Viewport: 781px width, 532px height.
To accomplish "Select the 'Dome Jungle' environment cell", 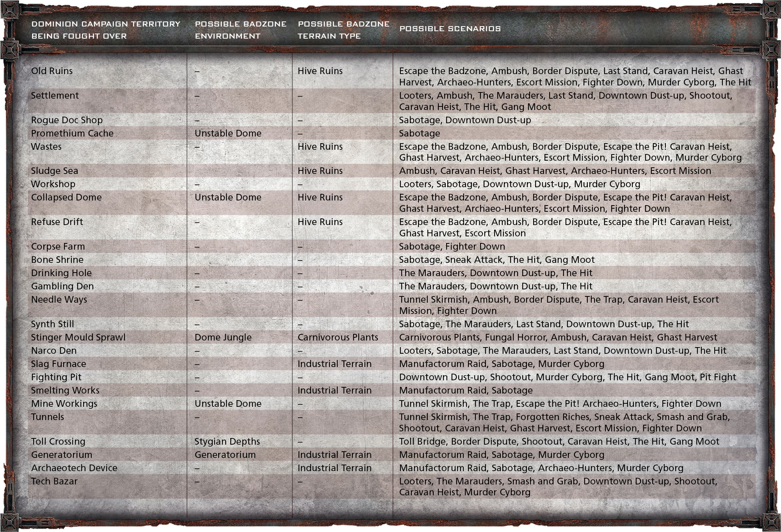I will point(223,337).
